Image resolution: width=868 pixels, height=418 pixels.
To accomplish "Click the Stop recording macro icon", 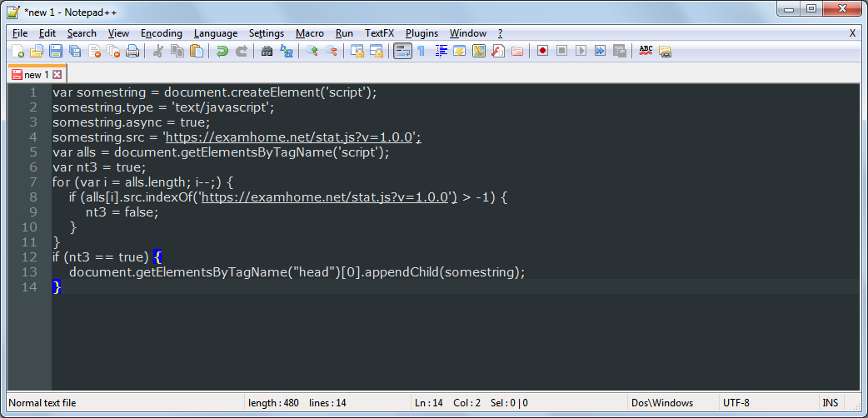I will tap(562, 52).
